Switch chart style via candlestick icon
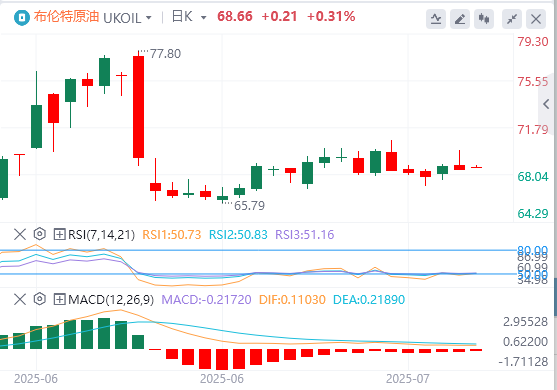The height and width of the screenshot is (390, 557). point(484,18)
